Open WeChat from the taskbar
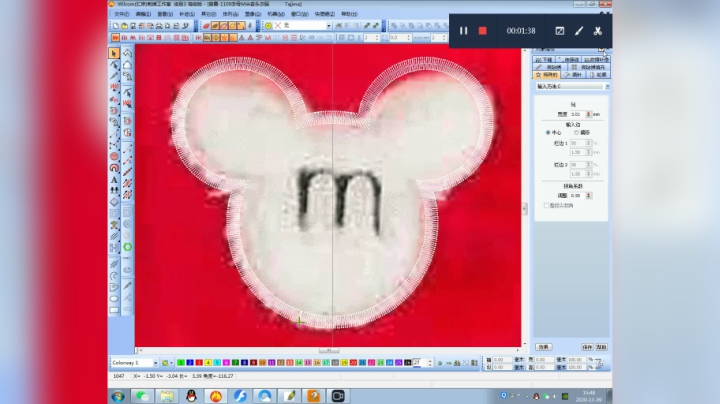720x404 pixels. tap(142, 396)
